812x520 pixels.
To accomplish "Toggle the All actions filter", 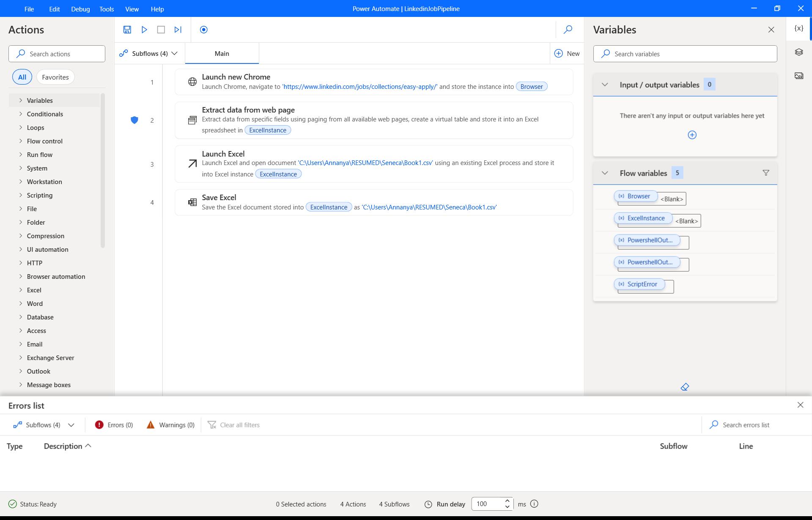I will coord(22,77).
